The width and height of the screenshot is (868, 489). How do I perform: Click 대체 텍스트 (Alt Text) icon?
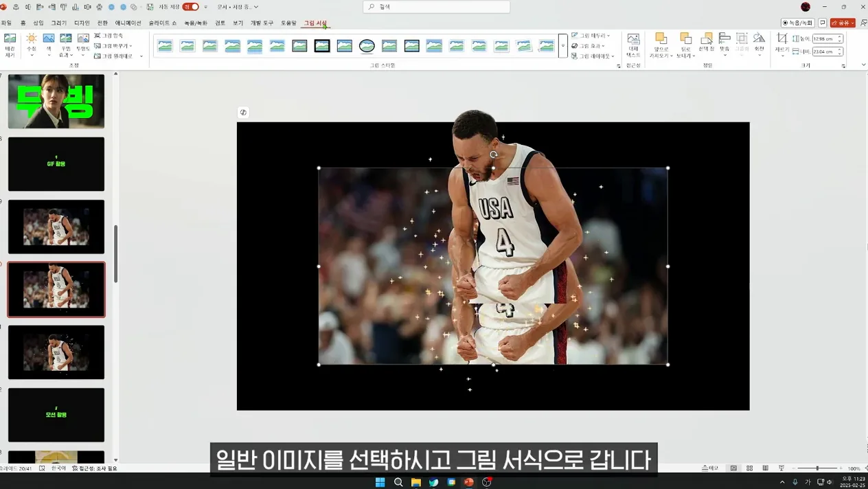(633, 45)
